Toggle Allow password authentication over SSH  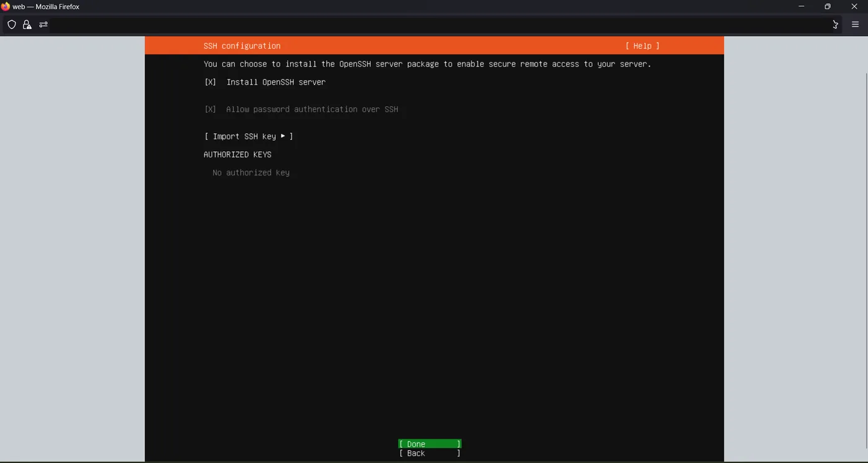point(210,109)
